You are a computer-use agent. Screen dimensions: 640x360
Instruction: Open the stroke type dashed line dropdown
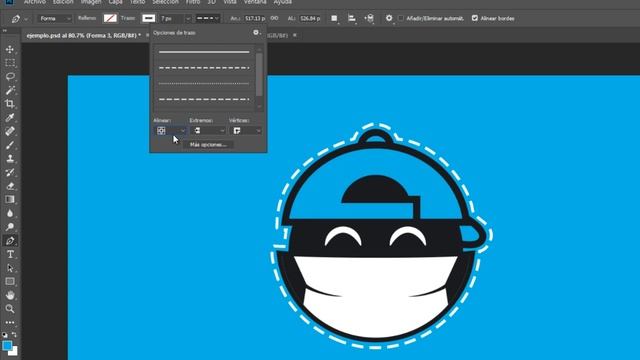pos(208,18)
